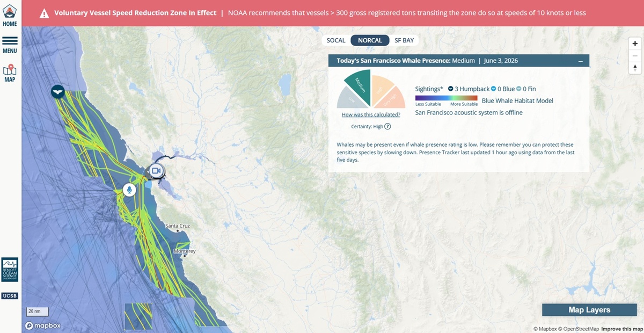Reset map bearing with compass button
The width and height of the screenshot is (644, 333).
pos(635,68)
